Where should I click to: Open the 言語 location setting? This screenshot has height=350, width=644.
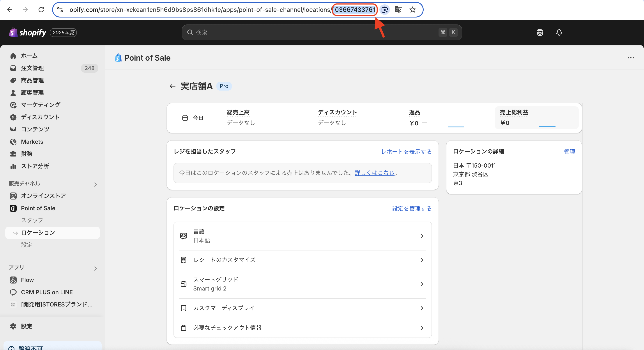pos(303,236)
